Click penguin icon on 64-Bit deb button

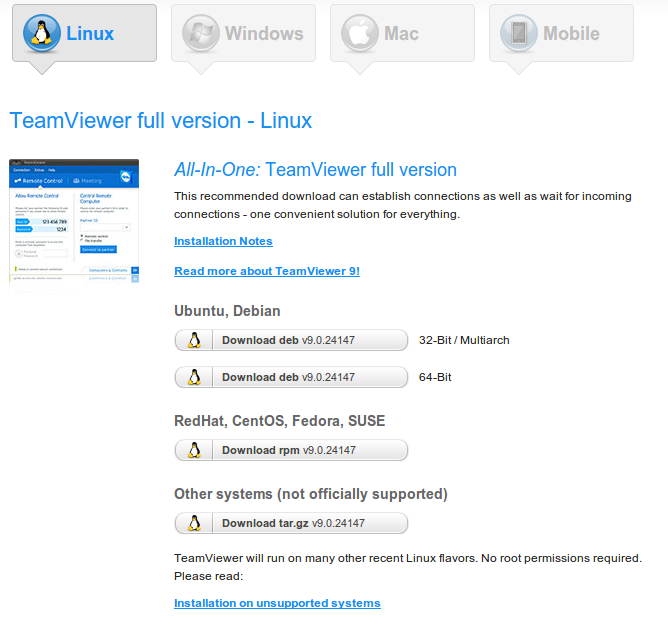(194, 377)
